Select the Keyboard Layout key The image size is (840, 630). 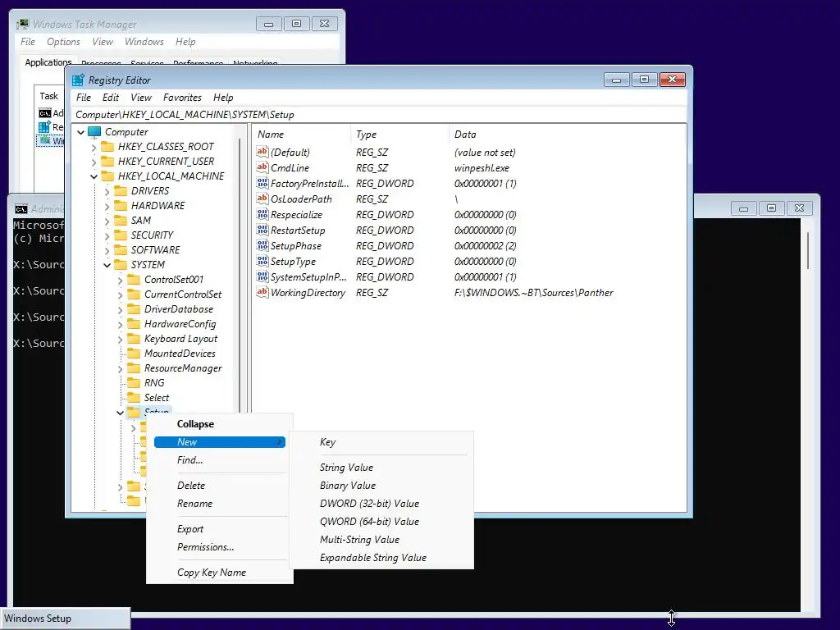point(180,339)
